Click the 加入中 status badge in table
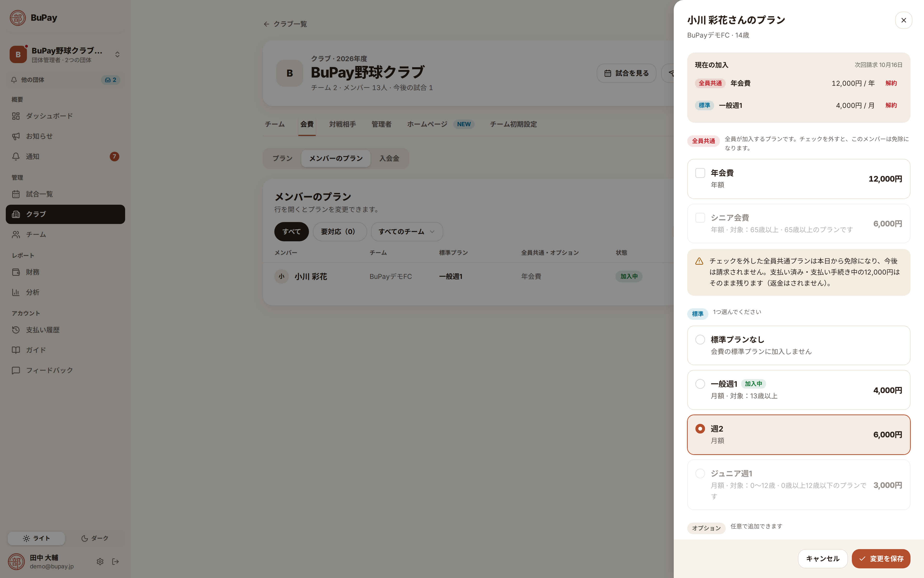Screen dimensions: 924x578 click(x=629, y=276)
